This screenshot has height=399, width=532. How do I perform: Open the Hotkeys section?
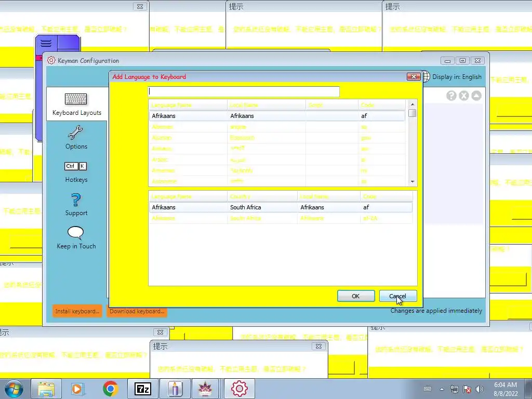[x=76, y=172]
